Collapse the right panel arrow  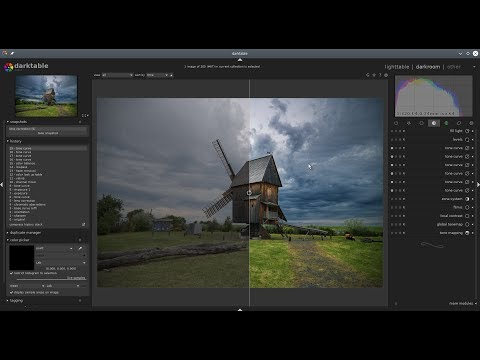tap(478, 184)
